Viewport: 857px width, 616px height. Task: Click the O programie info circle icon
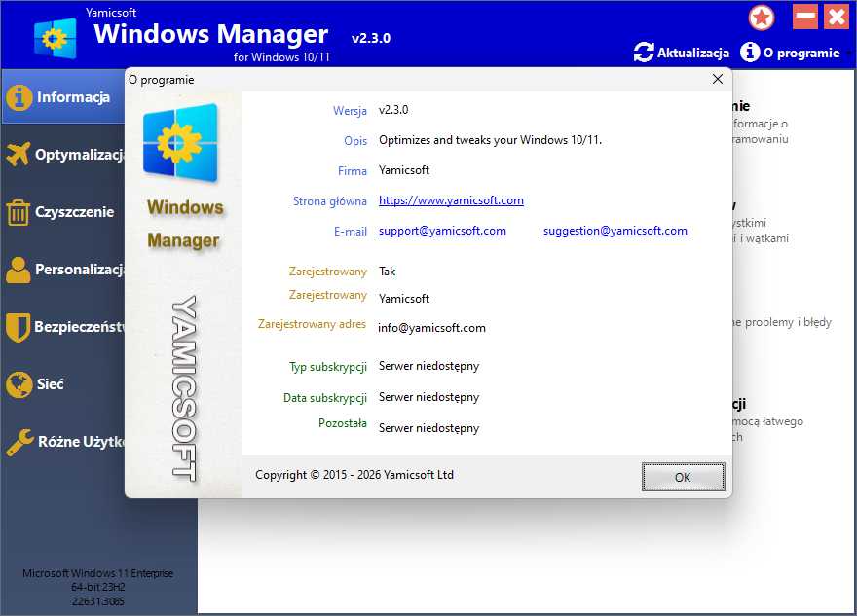coord(750,53)
